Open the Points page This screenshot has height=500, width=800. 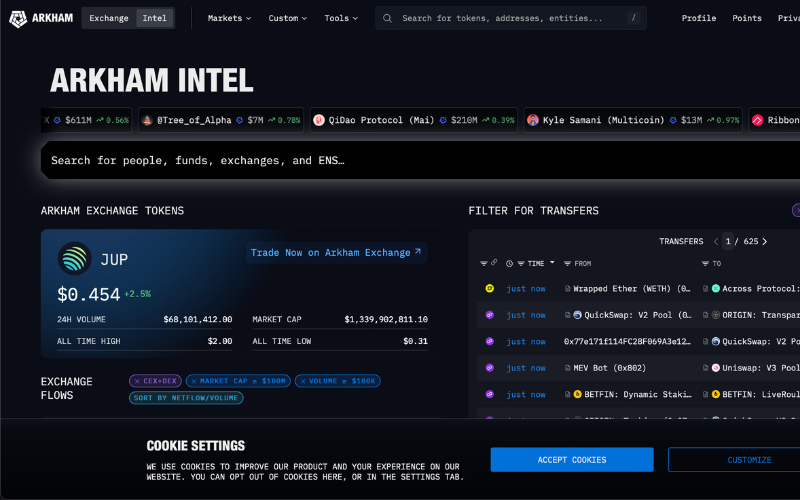tap(747, 18)
